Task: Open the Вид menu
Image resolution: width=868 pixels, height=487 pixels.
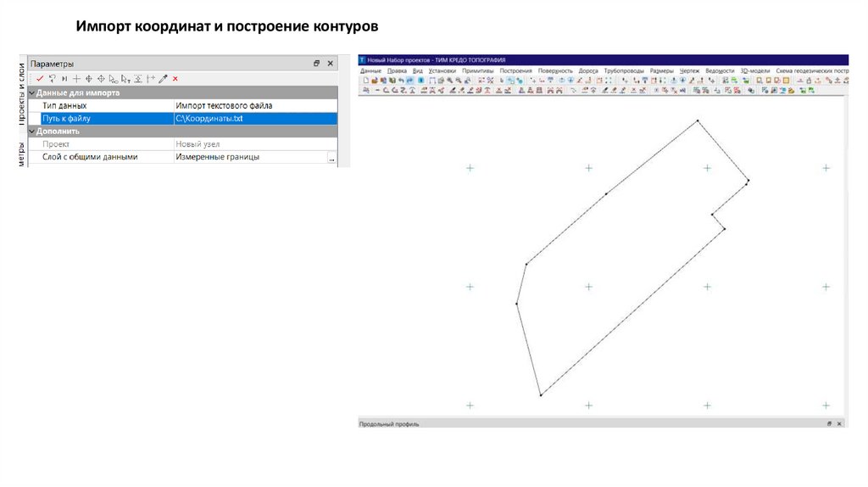Action: (x=417, y=71)
